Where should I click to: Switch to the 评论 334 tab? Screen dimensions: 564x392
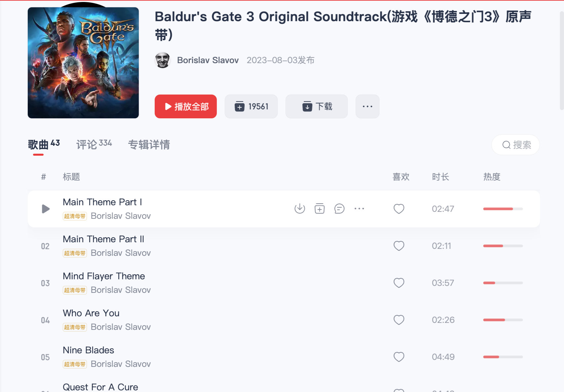tap(94, 144)
